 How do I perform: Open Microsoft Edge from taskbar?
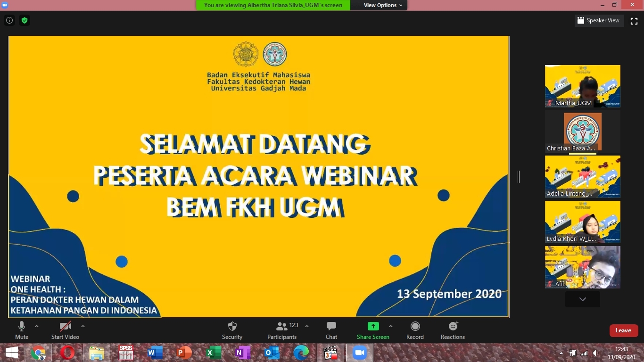tap(301, 353)
